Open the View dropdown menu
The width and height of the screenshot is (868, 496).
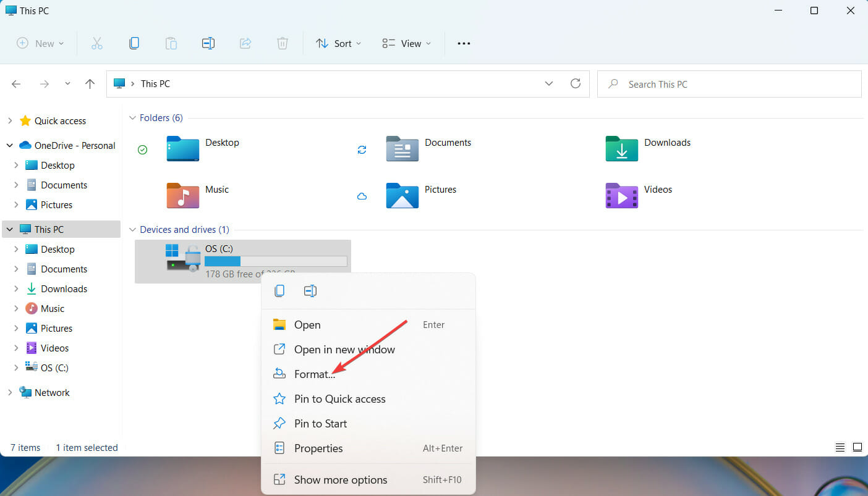point(407,43)
